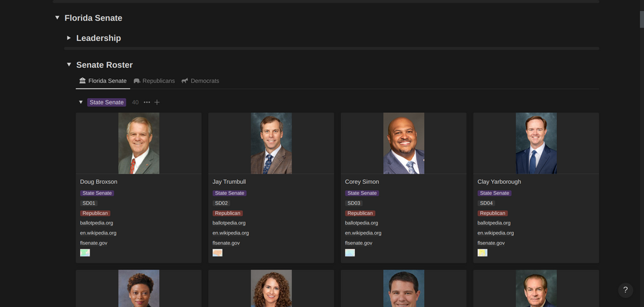Click the SD03 district tag

point(354,203)
